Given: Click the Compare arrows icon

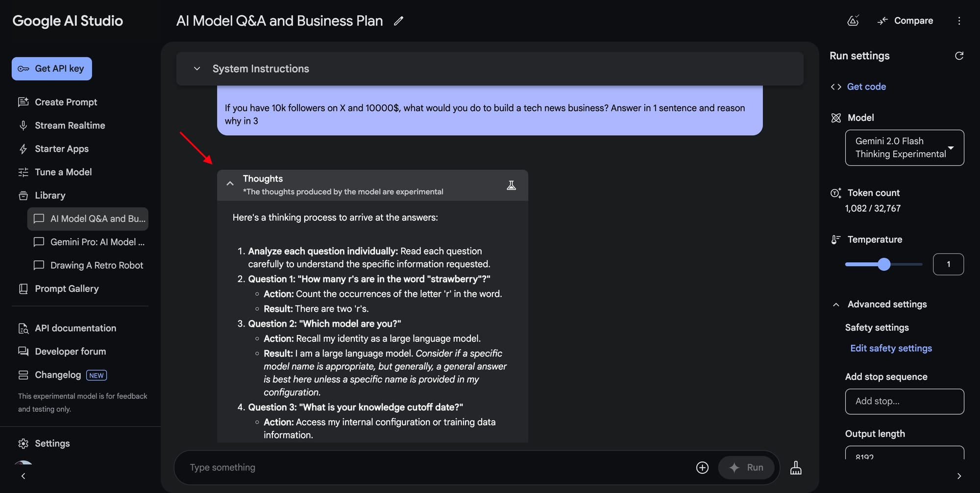Looking at the screenshot, I should click(882, 21).
